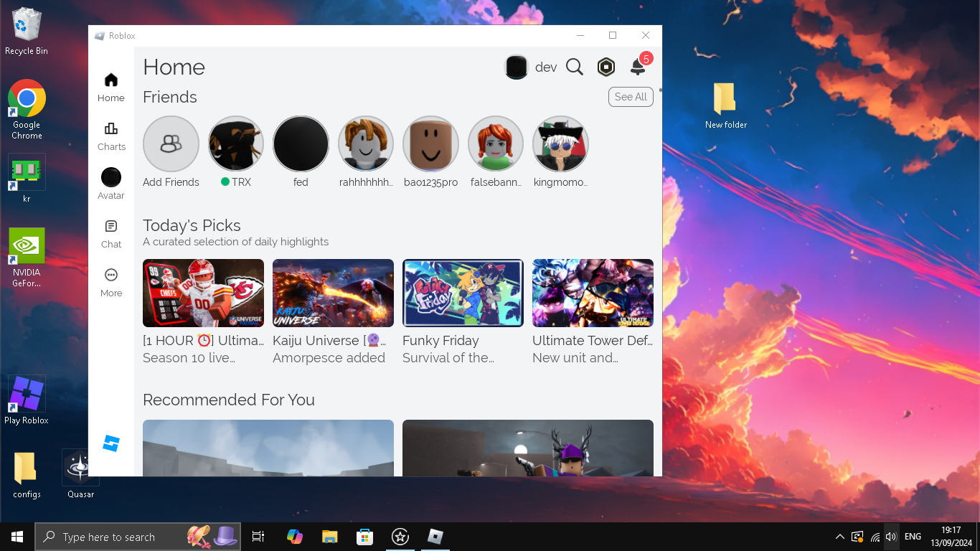Open Task View from the taskbar
The image size is (980, 551).
pyautogui.click(x=258, y=537)
